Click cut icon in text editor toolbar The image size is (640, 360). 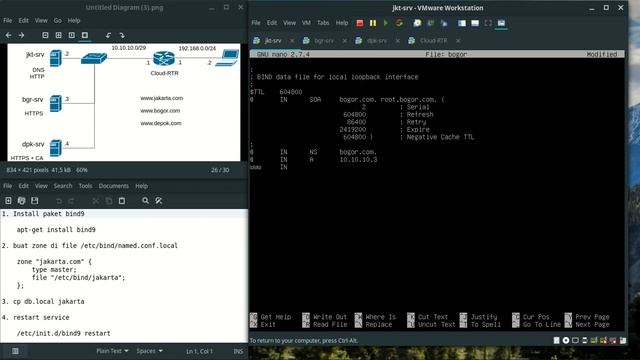(x=96, y=201)
